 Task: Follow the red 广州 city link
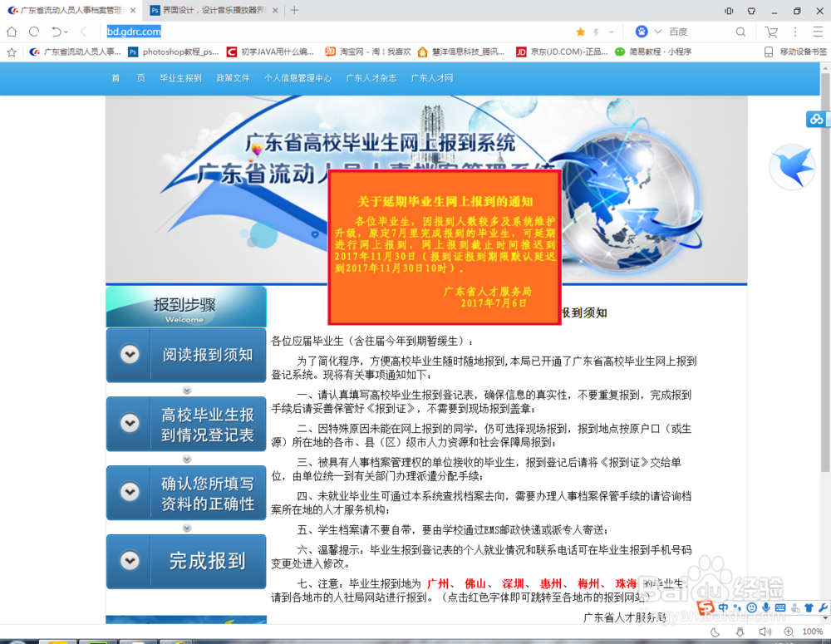click(438, 584)
